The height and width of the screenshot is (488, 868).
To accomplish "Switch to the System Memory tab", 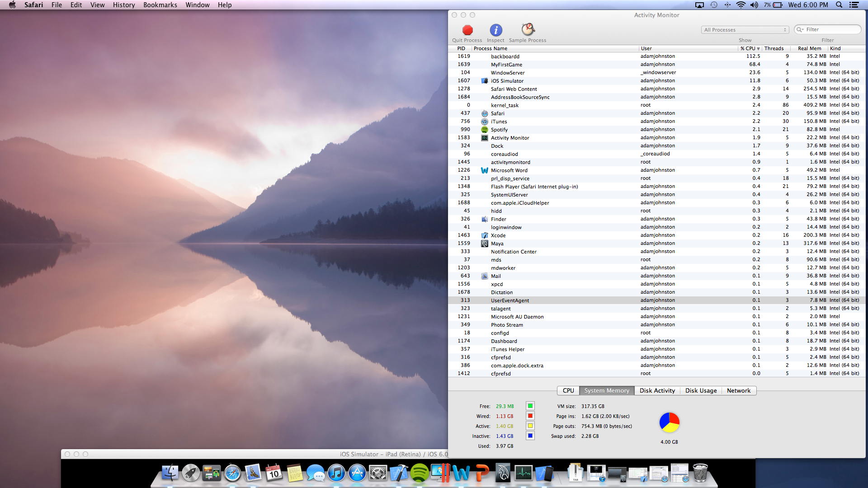I will tap(607, 391).
